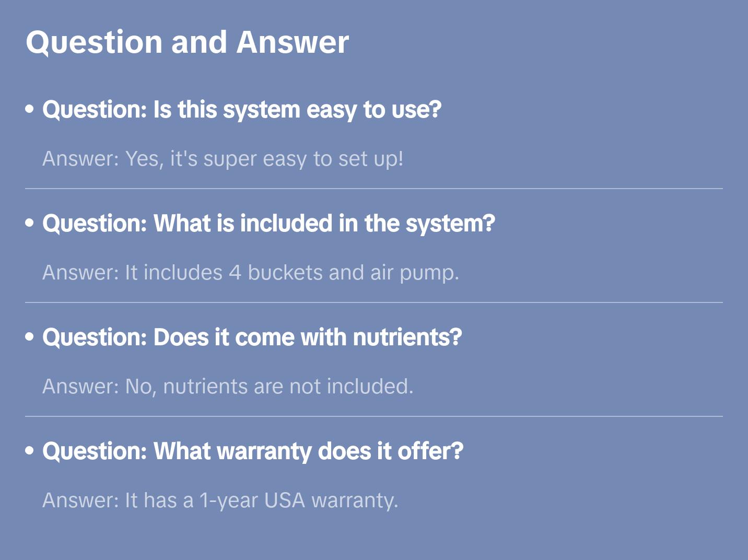Click the 'Answer:' label before 'No, nutrients'

[81, 387]
